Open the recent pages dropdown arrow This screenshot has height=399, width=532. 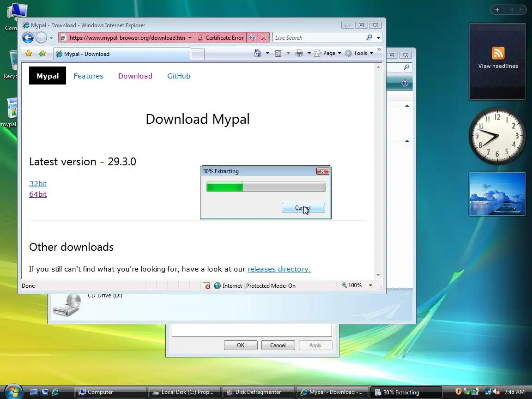[x=51, y=38]
